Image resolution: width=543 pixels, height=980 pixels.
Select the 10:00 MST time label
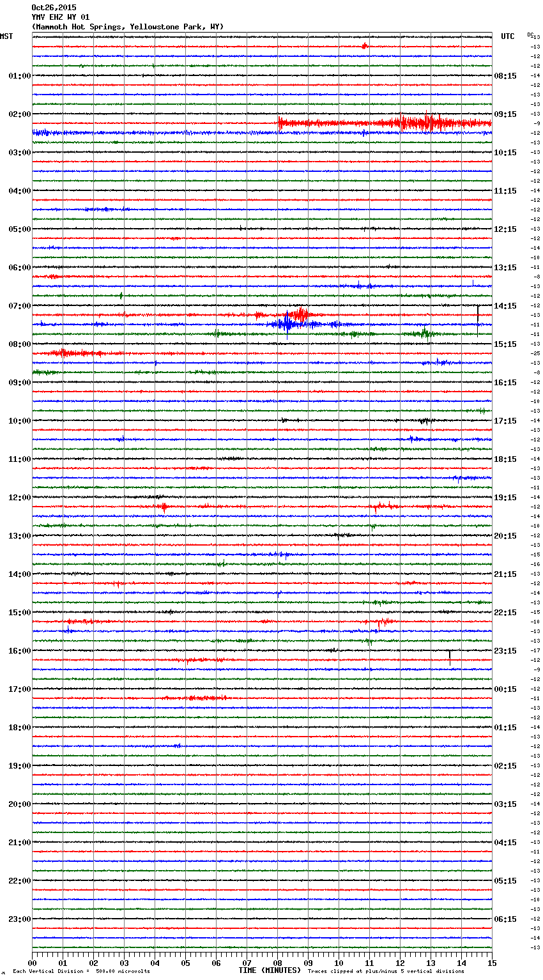pos(19,420)
